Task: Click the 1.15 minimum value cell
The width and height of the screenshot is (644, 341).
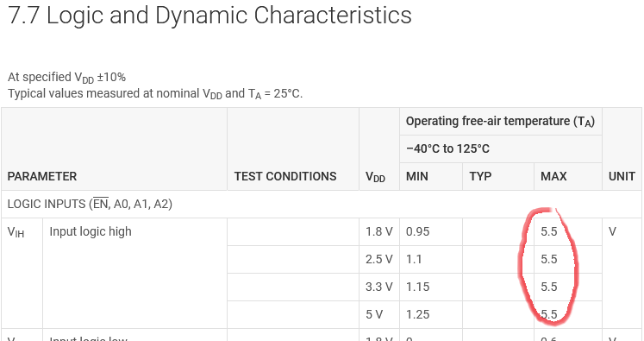Action: pos(431,287)
